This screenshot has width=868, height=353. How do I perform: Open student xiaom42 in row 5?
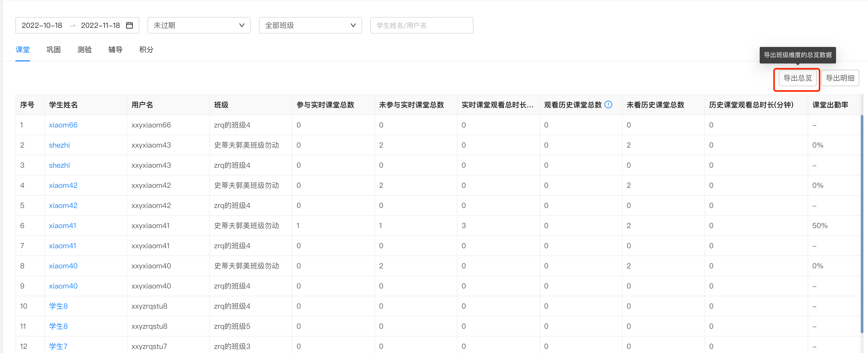63,206
